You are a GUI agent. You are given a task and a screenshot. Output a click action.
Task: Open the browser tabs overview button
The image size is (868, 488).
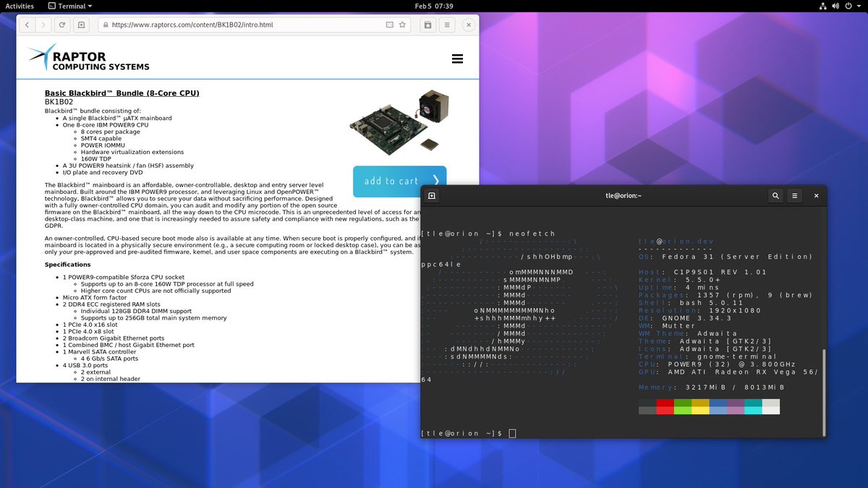click(427, 25)
